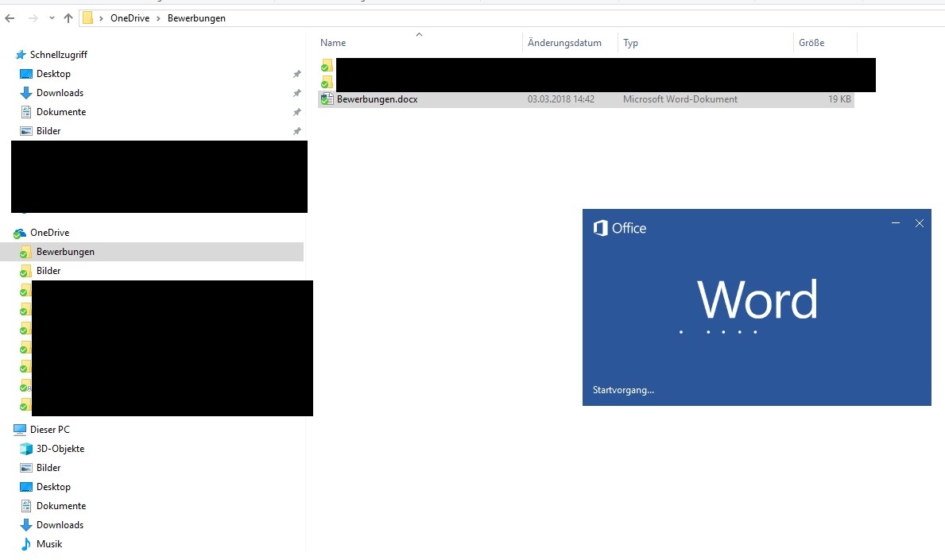The image size is (945, 560).
Task: Click the first synced folder icon in file list
Action: 327,65
